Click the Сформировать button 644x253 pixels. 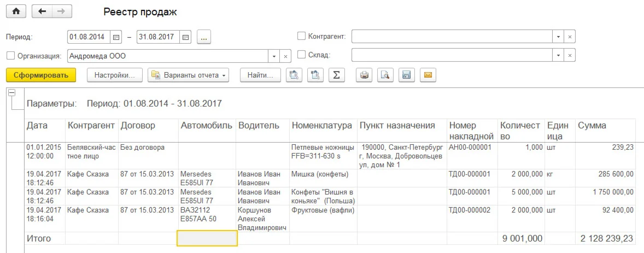(x=41, y=75)
